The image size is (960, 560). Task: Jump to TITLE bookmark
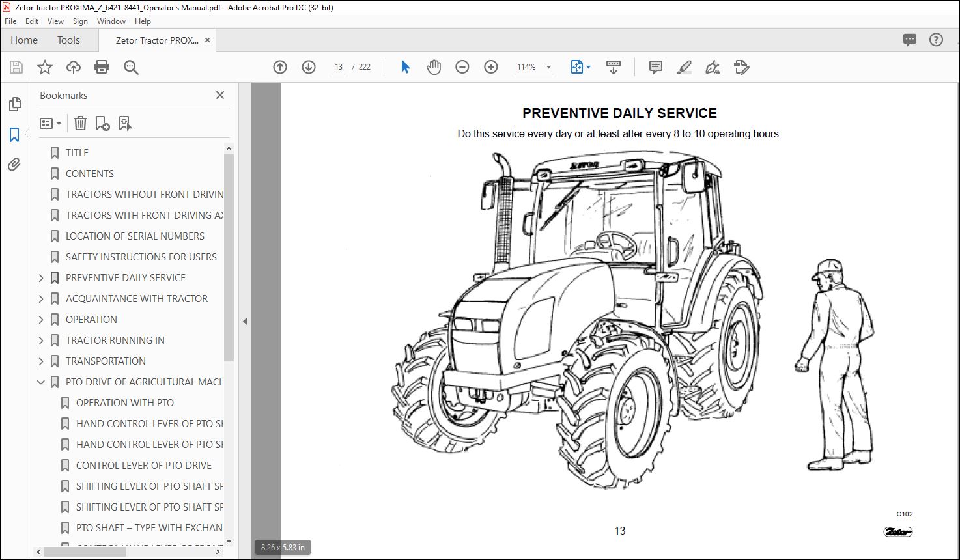click(x=77, y=153)
